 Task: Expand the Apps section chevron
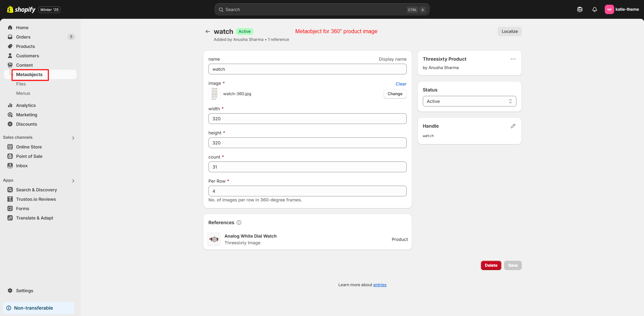point(73,181)
